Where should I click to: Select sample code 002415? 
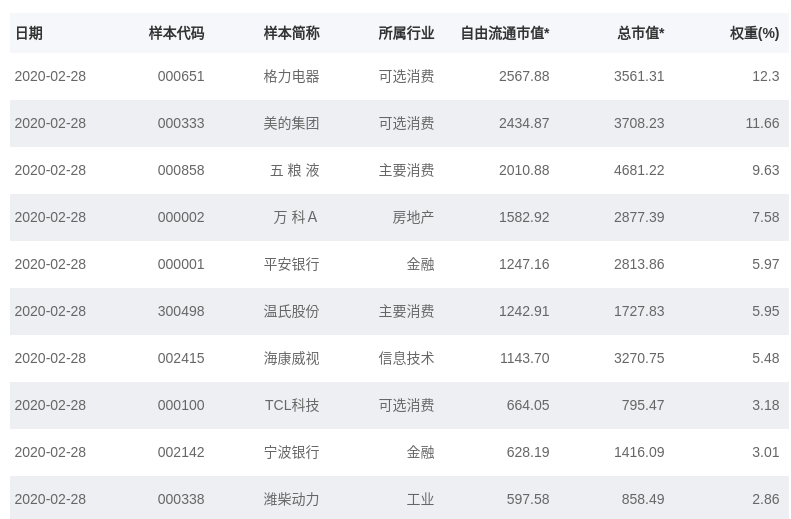point(181,358)
